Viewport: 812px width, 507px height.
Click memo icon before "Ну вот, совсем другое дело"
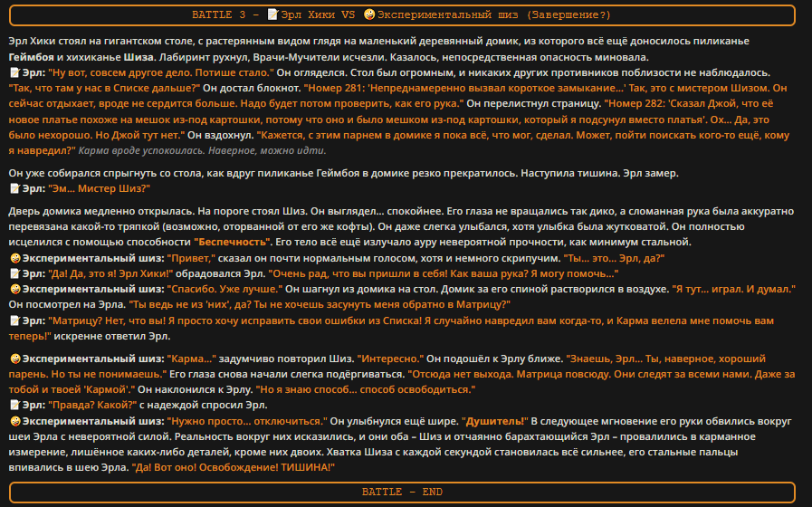point(15,72)
